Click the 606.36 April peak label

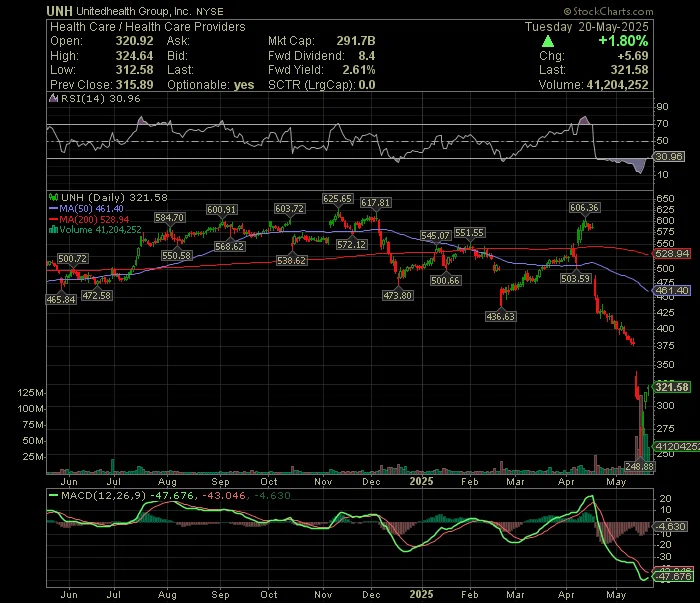coord(584,208)
